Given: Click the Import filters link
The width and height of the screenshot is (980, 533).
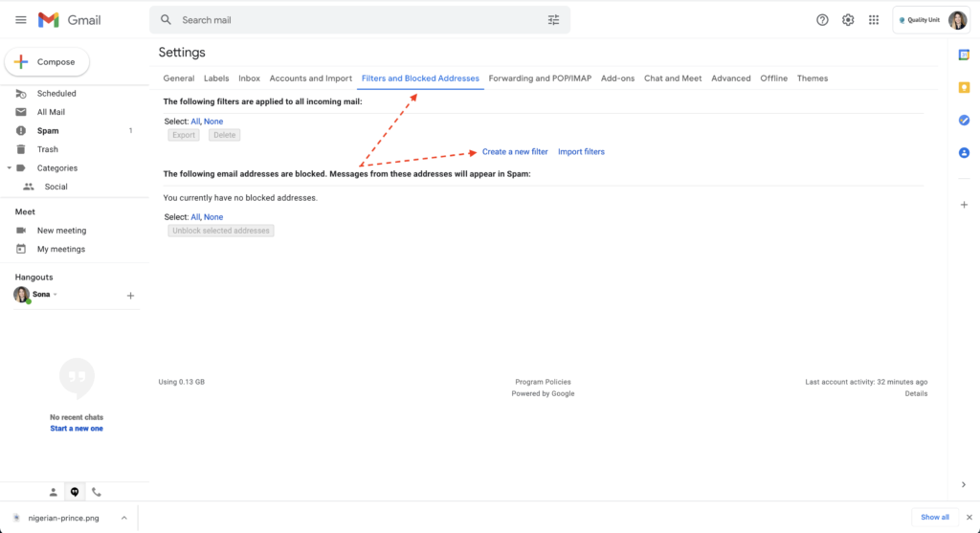Looking at the screenshot, I should pos(581,152).
